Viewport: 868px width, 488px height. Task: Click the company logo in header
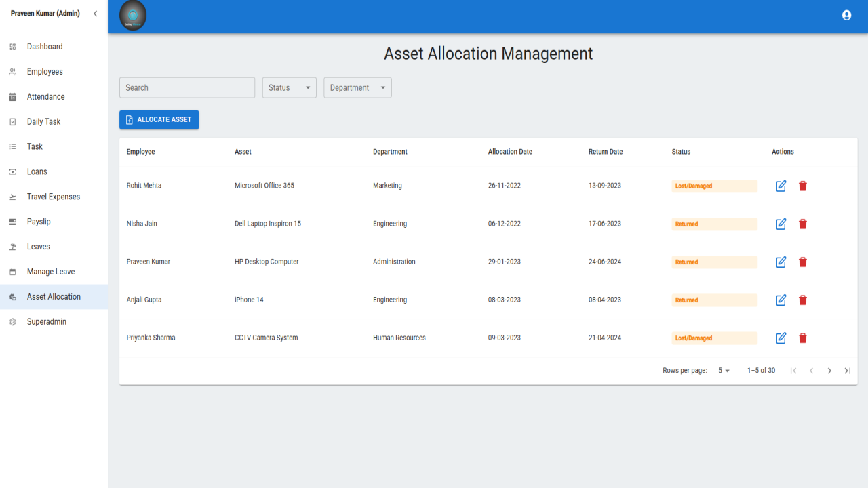[x=133, y=16]
